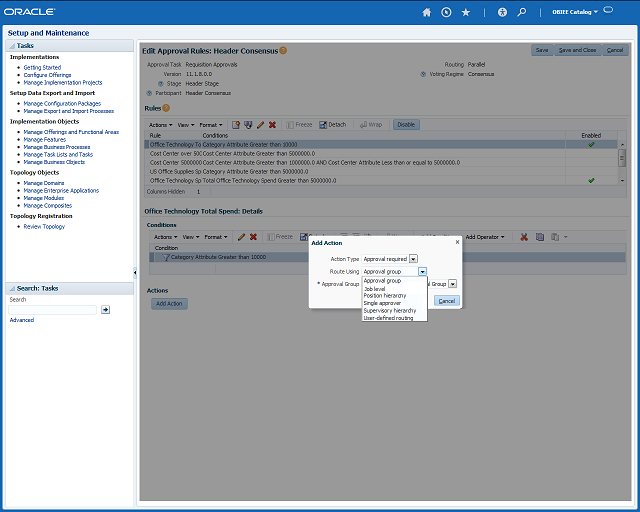Open the Action Type dropdown arrow
The height and width of the screenshot is (512, 640).
(x=413, y=259)
